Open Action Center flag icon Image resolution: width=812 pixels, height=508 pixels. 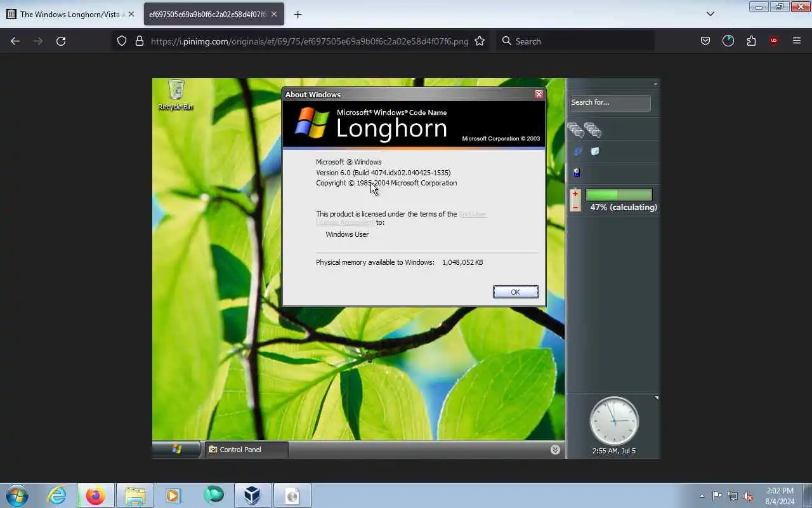[x=717, y=496]
